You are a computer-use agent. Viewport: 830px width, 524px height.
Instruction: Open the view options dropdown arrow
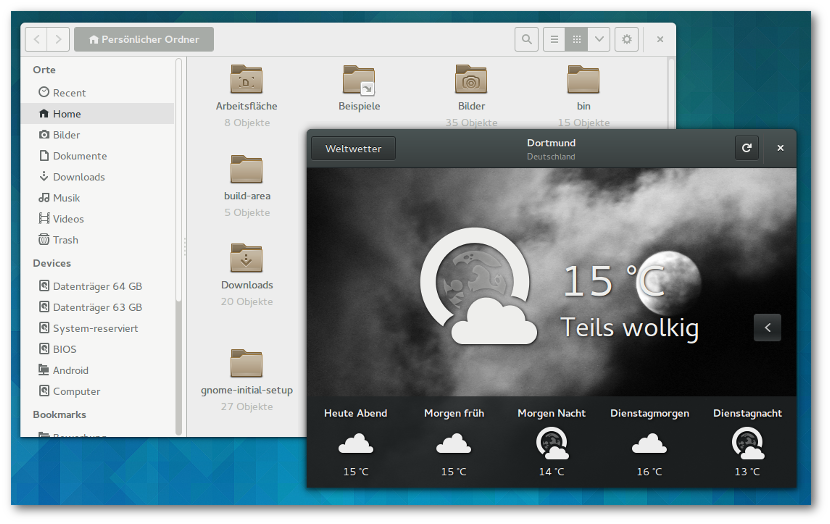[x=599, y=39]
